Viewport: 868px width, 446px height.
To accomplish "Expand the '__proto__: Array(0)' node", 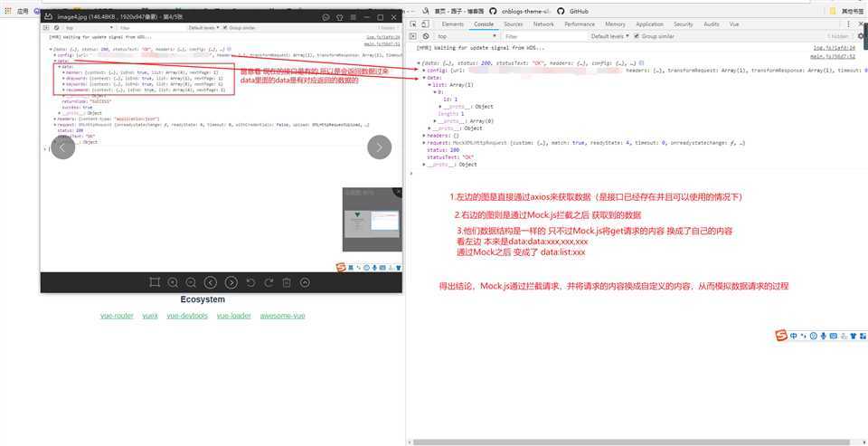I will [436, 121].
